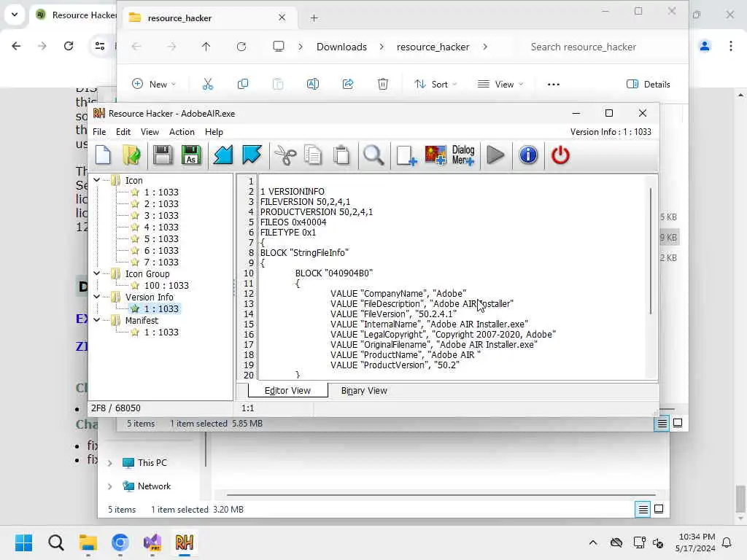Collapse the Icon tree node
The image size is (747, 560).
click(x=97, y=180)
